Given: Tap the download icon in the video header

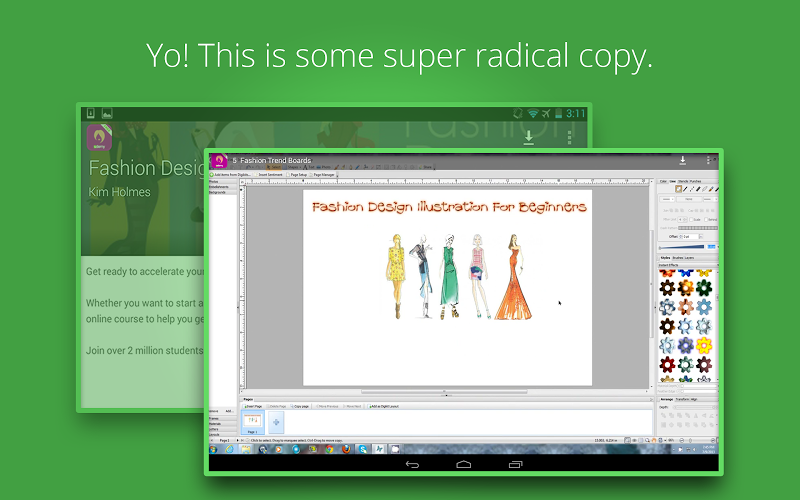Looking at the screenshot, I should point(682,160).
